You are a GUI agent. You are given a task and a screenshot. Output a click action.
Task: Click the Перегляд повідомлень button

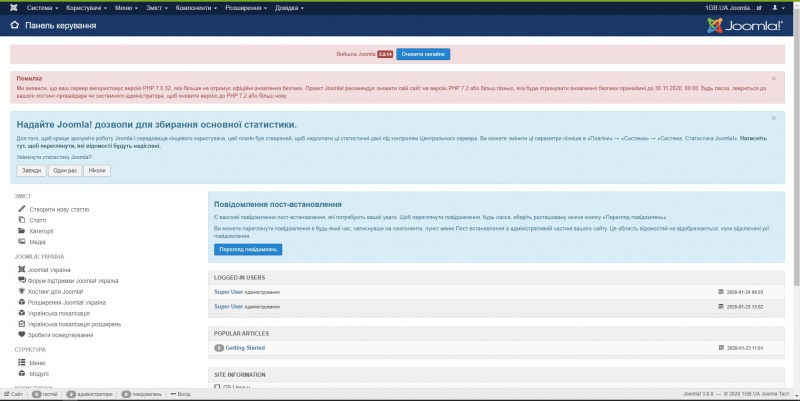coord(248,249)
